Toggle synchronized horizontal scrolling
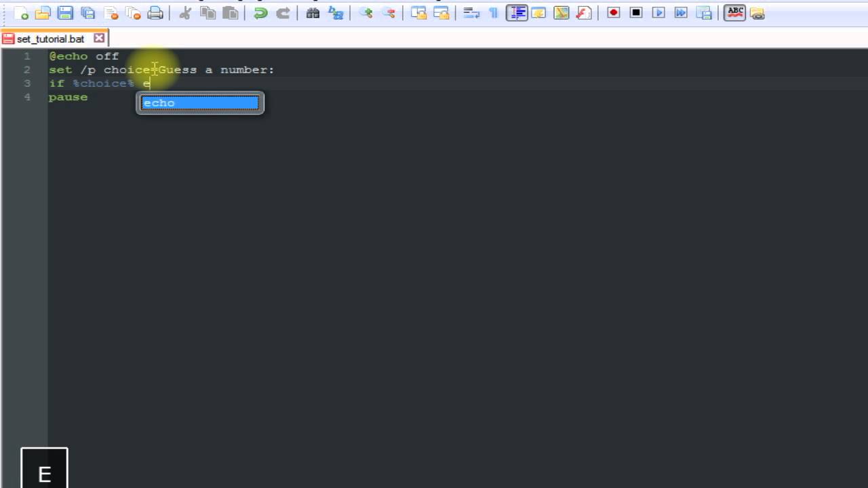 point(441,13)
